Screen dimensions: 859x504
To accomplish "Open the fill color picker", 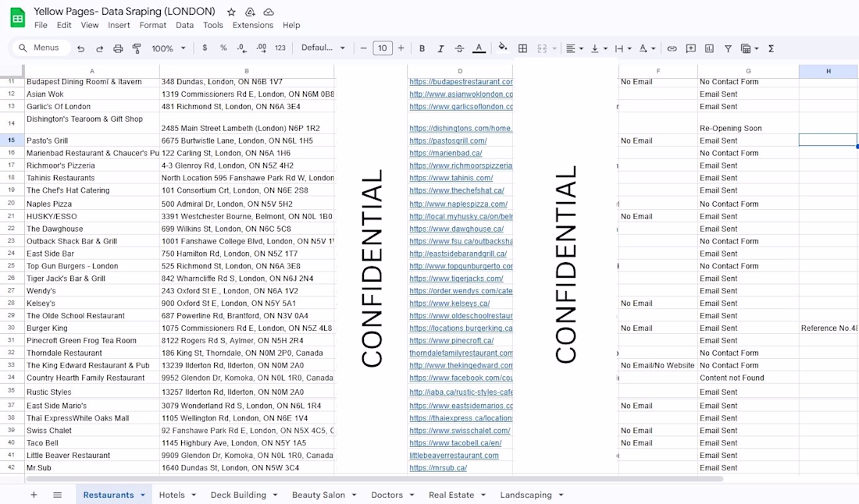I will 502,48.
